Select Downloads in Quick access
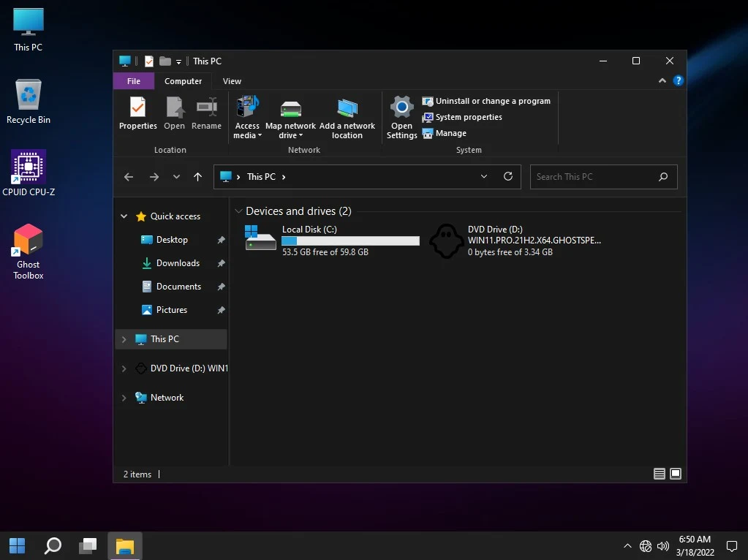This screenshot has width=748, height=560. coord(178,263)
